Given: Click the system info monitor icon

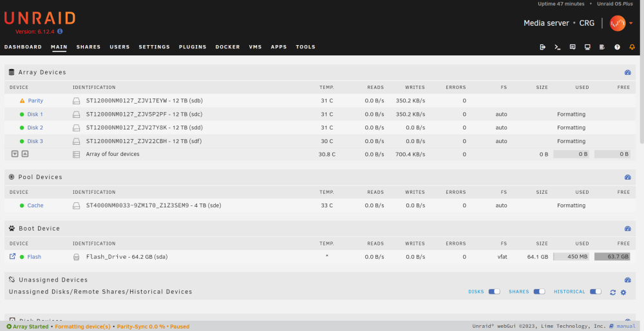Looking at the screenshot, I should coord(587,47).
